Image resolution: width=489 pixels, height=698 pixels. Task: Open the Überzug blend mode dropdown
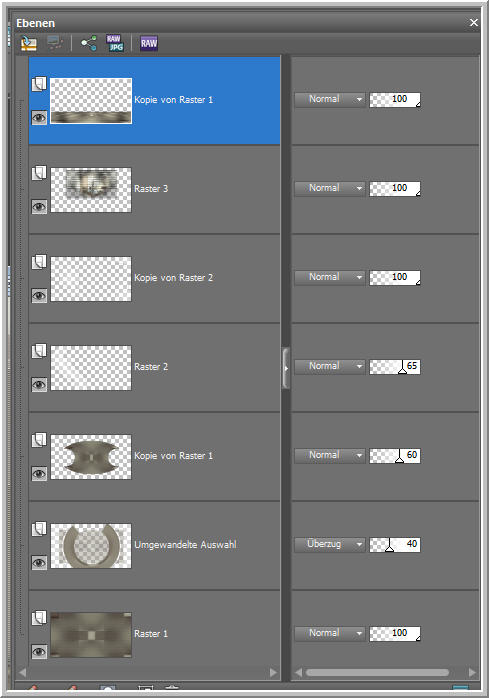pos(330,544)
